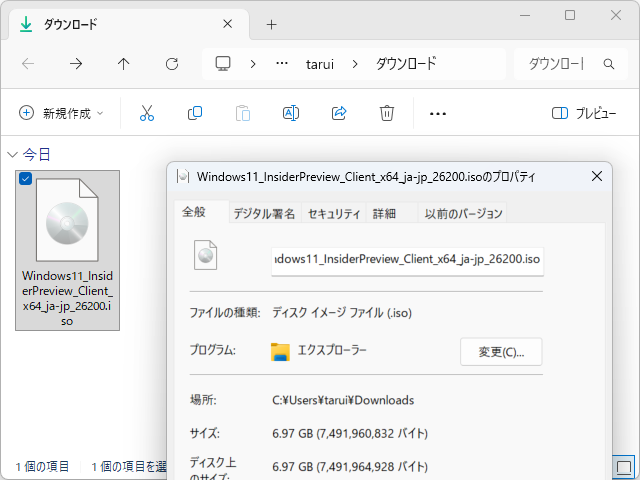Close the Properties dialog
640x480 pixels.
597,176
